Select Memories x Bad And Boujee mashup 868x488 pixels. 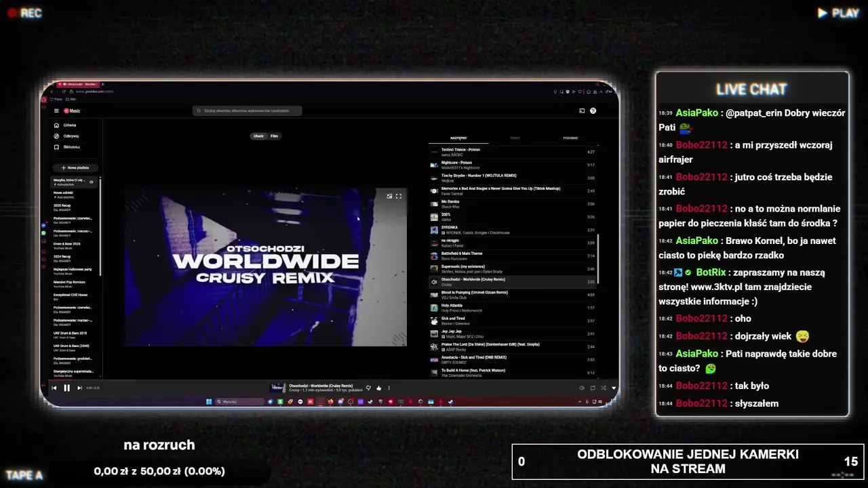[513, 191]
